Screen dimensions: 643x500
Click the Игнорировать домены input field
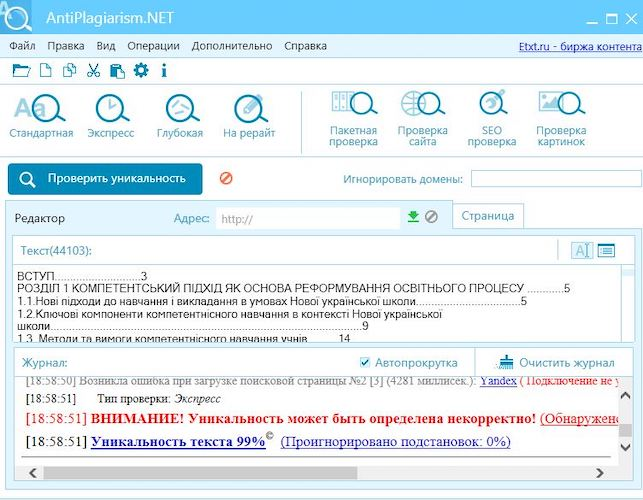pyautogui.click(x=556, y=179)
